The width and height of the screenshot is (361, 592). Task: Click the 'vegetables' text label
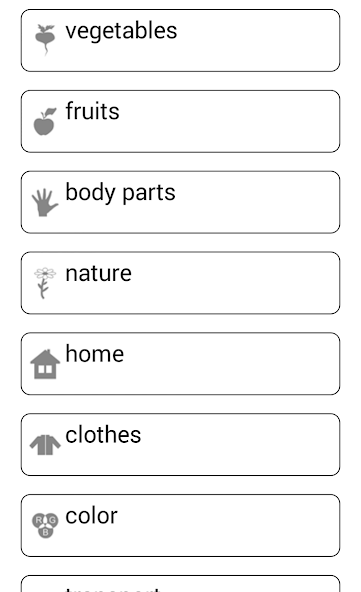pyautogui.click(x=121, y=31)
